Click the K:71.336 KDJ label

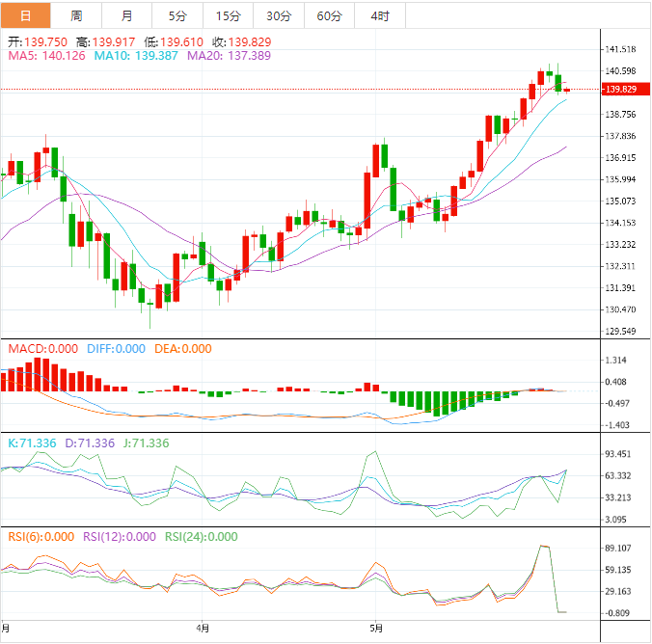32,443
